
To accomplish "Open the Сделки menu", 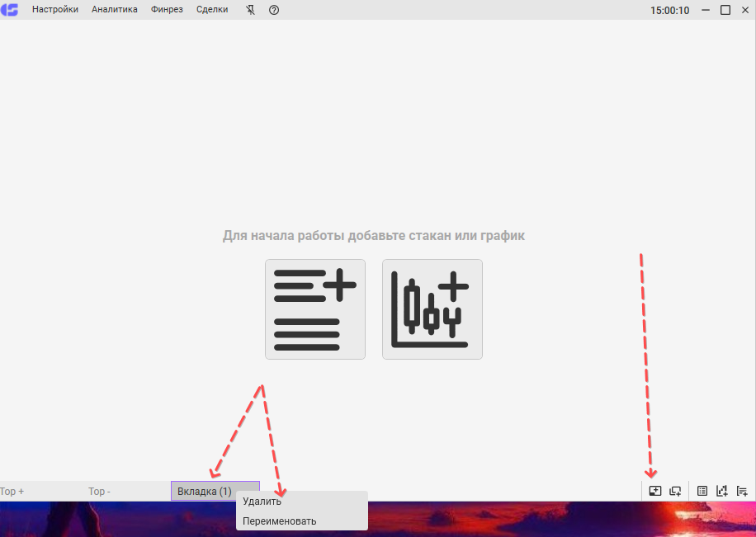I will [212, 10].
